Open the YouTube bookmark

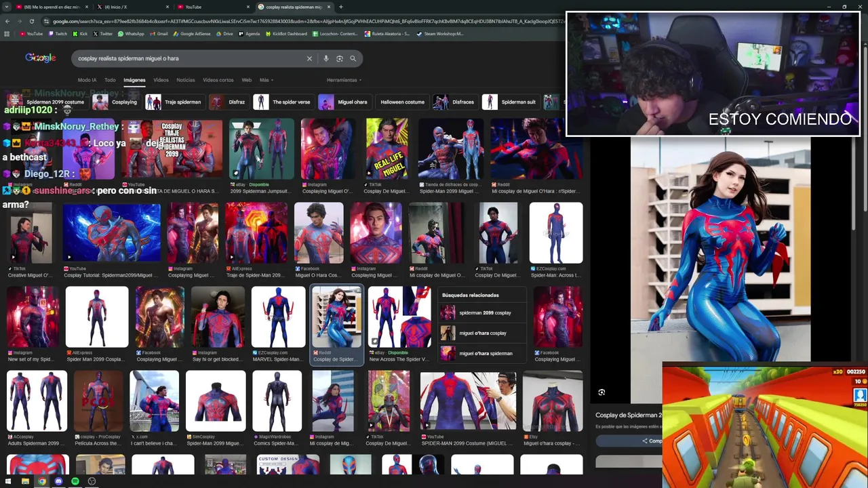coord(32,33)
